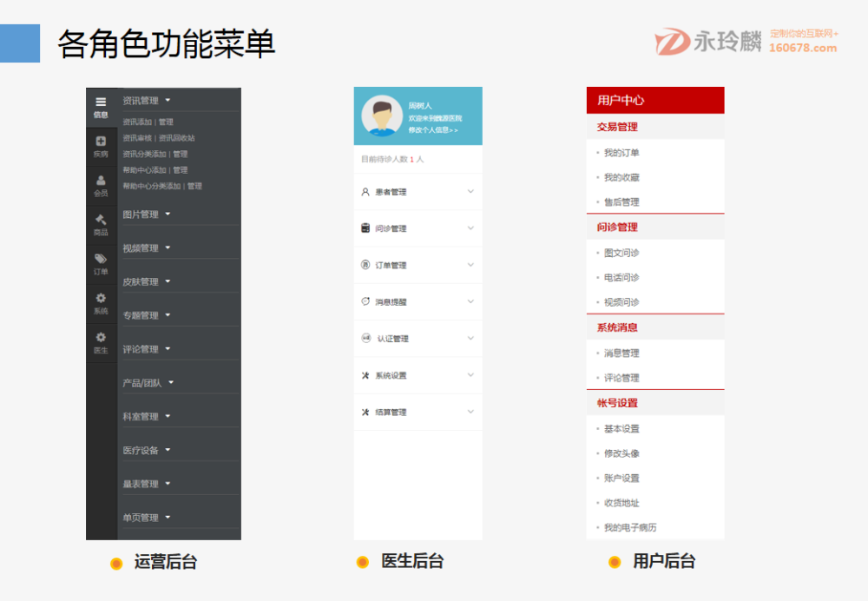Click the 会员 member icon in sidebar
This screenshot has height=601, width=868.
tap(102, 179)
